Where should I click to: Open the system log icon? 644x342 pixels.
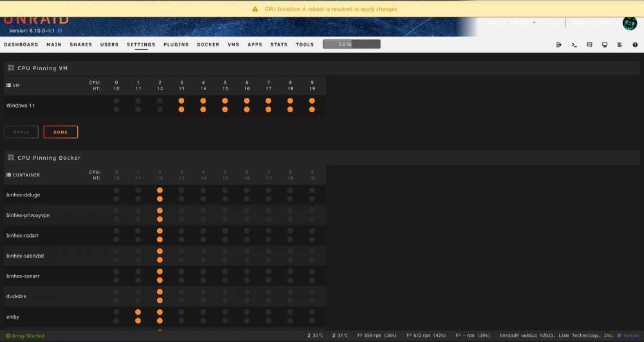pyautogui.click(x=620, y=44)
